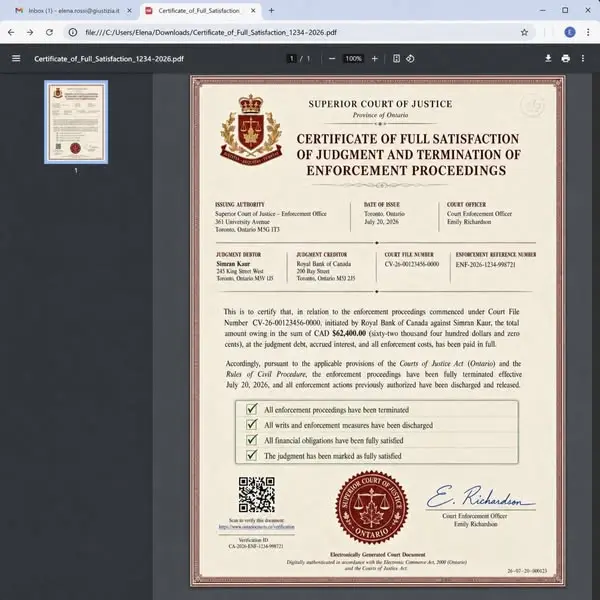Go forward with the browser arrow
The image size is (600, 600).
(x=30, y=33)
